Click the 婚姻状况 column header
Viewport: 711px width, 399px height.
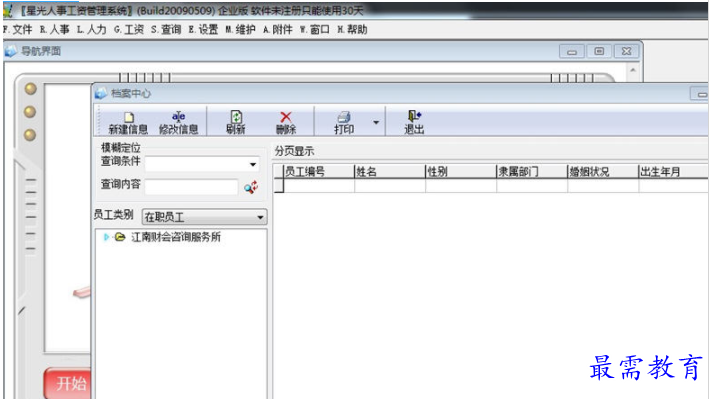[604, 171]
